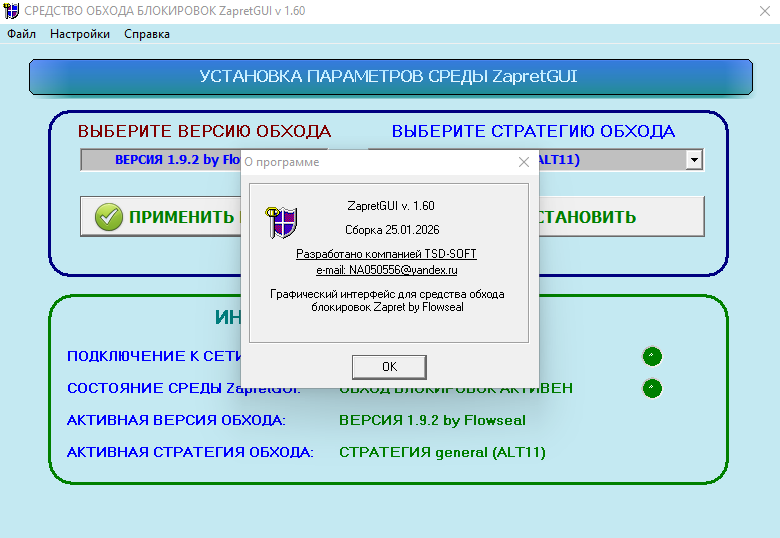Image resolution: width=780 pixels, height=538 pixels.
Task: Close the main ZapretGUI window
Action: tap(757, 11)
